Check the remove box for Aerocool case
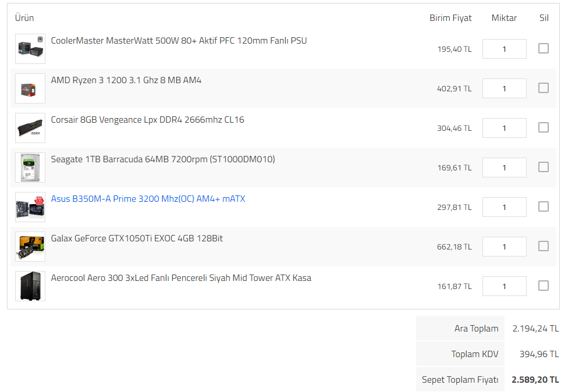The height and width of the screenshot is (392, 561). tap(544, 286)
